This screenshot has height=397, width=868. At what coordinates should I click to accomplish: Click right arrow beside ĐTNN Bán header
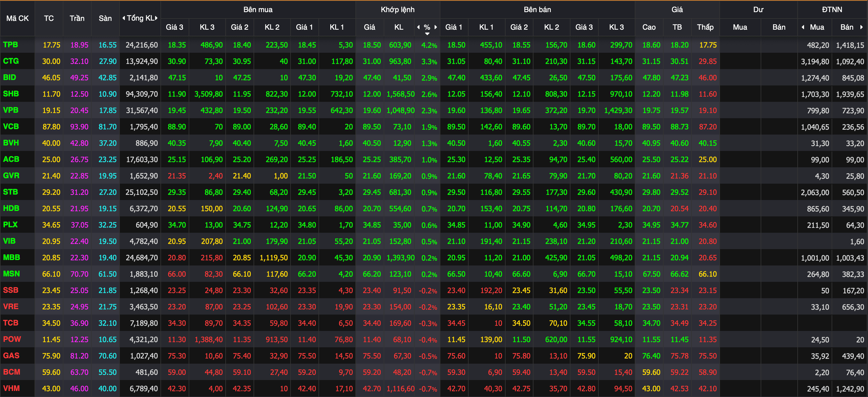(862, 27)
